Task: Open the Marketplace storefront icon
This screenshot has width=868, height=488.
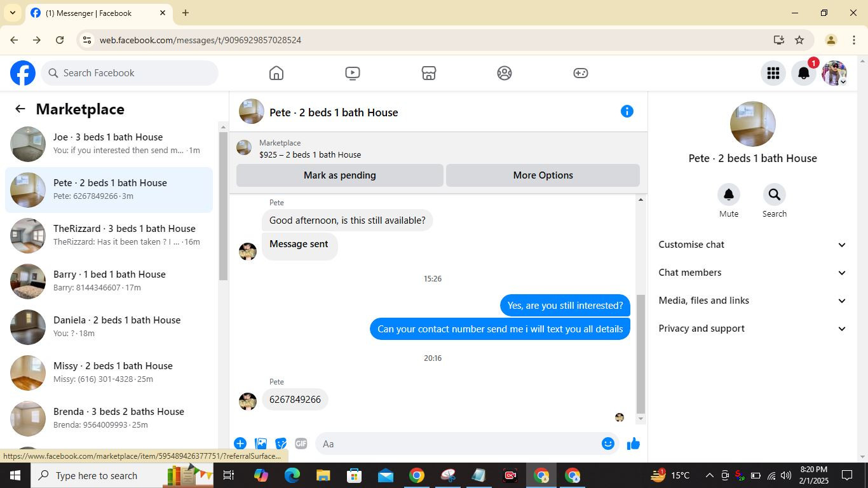Action: 429,73
